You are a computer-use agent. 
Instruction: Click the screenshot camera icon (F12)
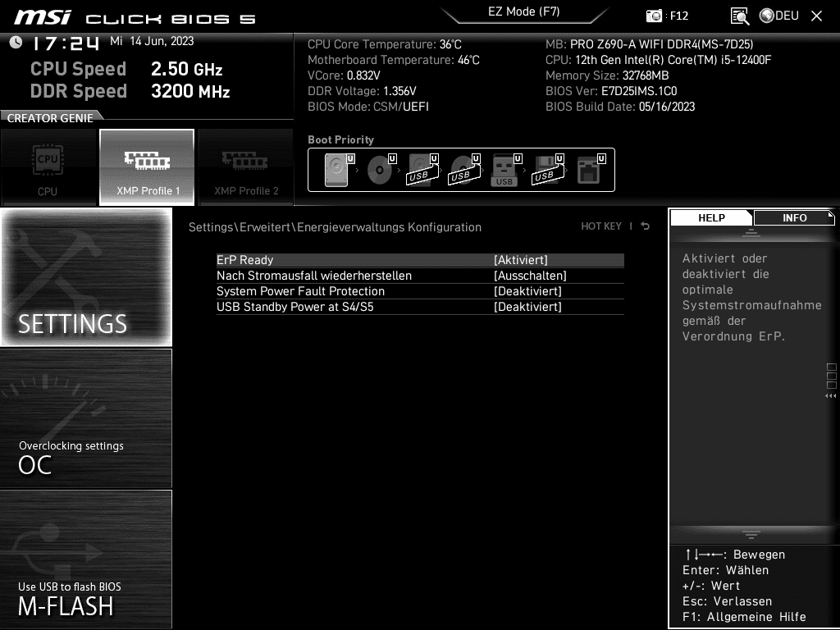pyautogui.click(x=654, y=16)
